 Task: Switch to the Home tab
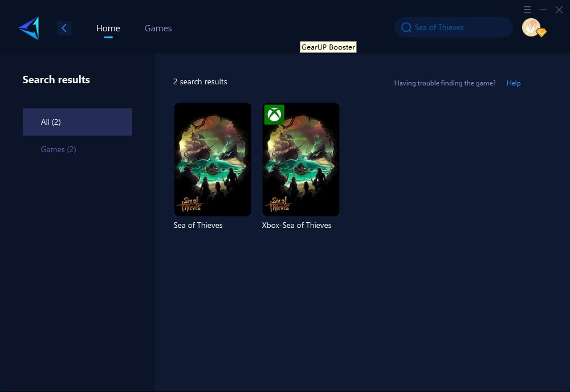pos(108,28)
